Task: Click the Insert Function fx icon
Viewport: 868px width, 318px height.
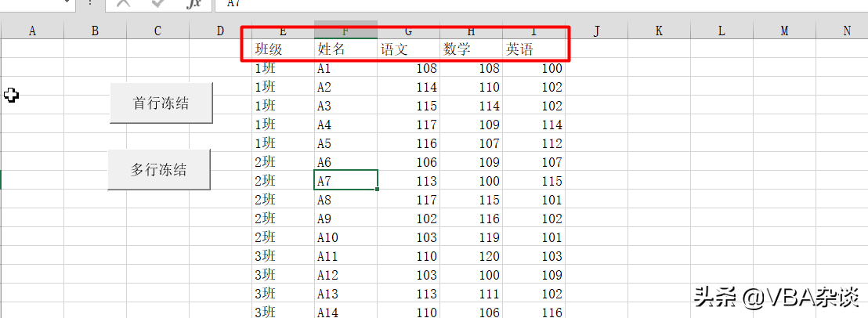Action: (x=193, y=3)
